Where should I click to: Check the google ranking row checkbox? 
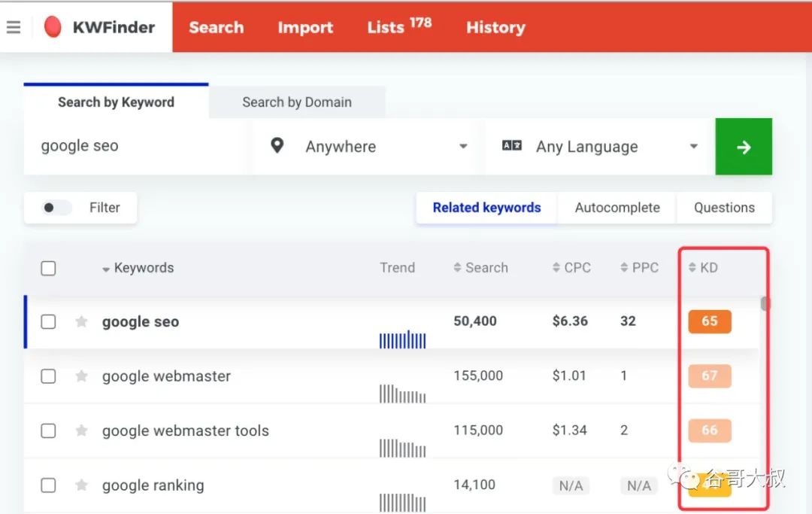coord(48,485)
